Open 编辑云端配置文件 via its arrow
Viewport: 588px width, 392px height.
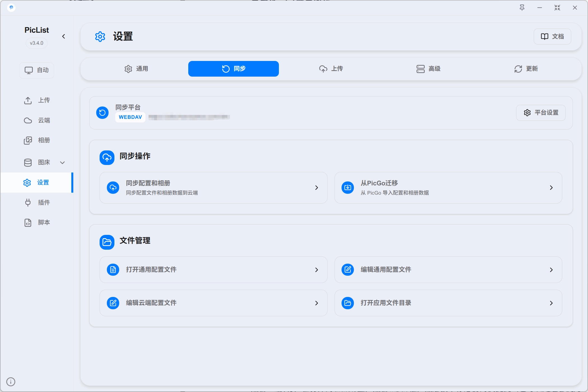click(317, 303)
